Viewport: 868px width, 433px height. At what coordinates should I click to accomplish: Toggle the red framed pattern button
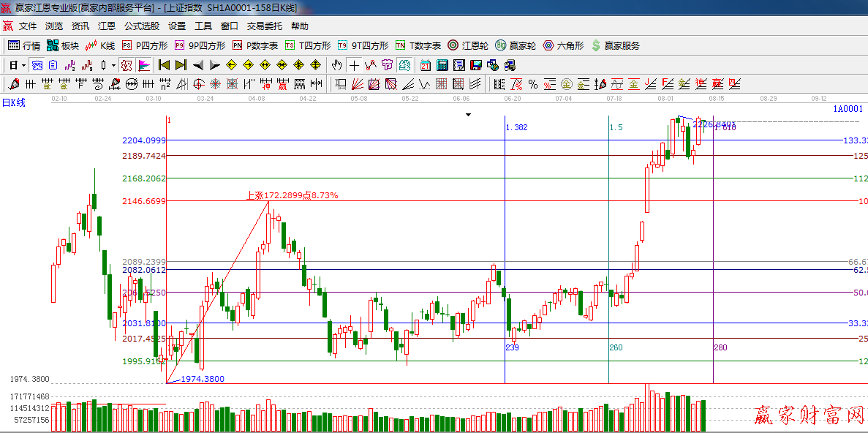pyautogui.click(x=127, y=65)
